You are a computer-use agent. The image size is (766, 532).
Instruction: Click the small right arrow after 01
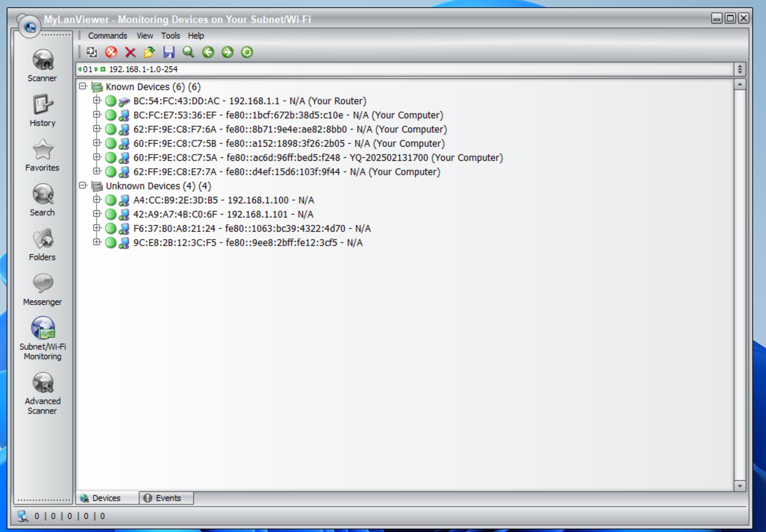tap(96, 69)
